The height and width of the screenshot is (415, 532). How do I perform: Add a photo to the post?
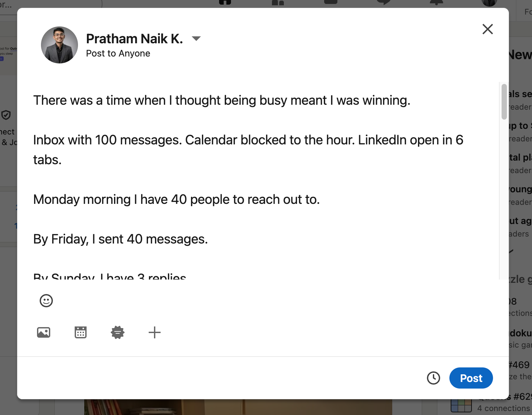(x=44, y=332)
